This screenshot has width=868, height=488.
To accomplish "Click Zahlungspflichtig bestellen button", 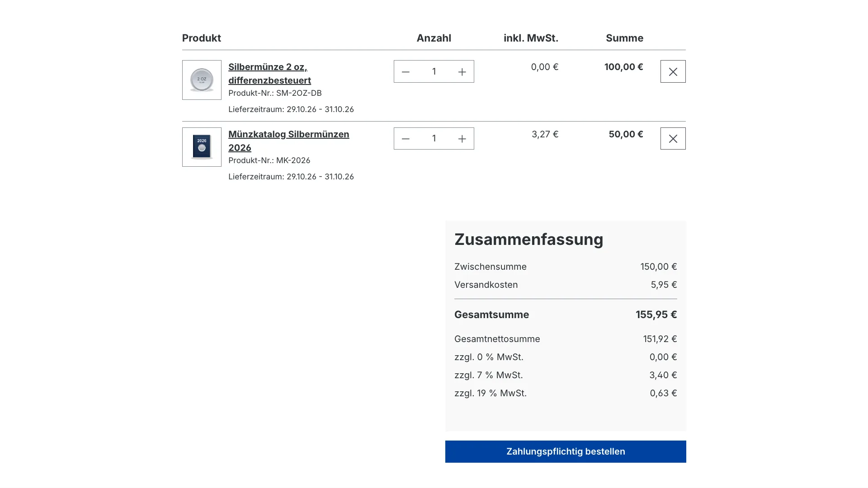I will 566,451.
